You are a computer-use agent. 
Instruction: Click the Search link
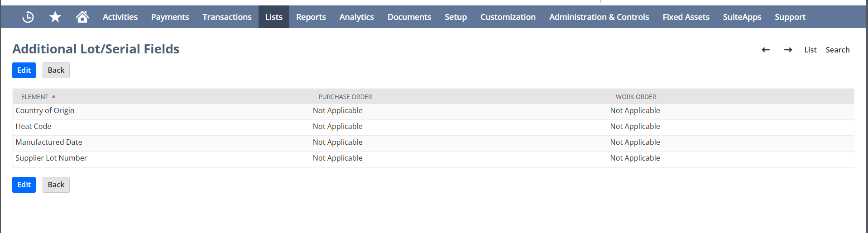click(x=837, y=50)
